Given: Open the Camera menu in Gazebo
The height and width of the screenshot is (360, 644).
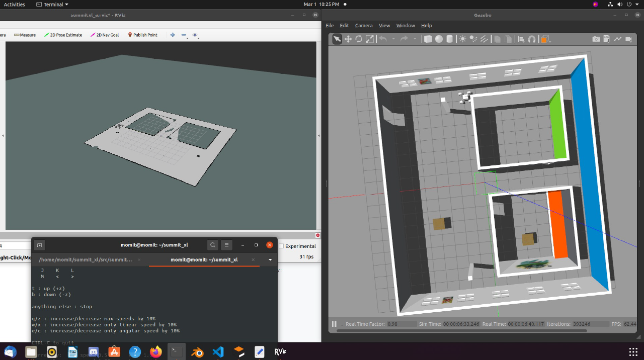Looking at the screenshot, I should click(x=364, y=26).
